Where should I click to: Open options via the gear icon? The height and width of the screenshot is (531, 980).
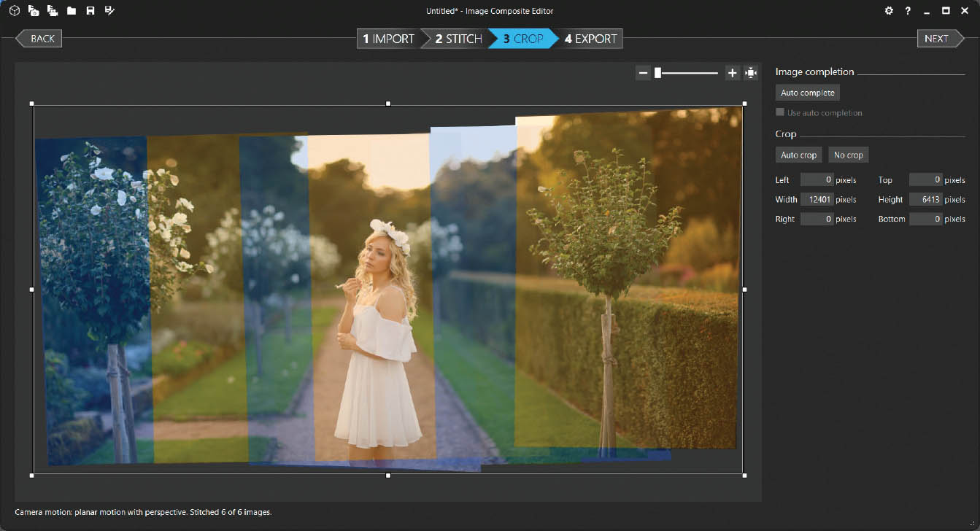pyautogui.click(x=889, y=11)
